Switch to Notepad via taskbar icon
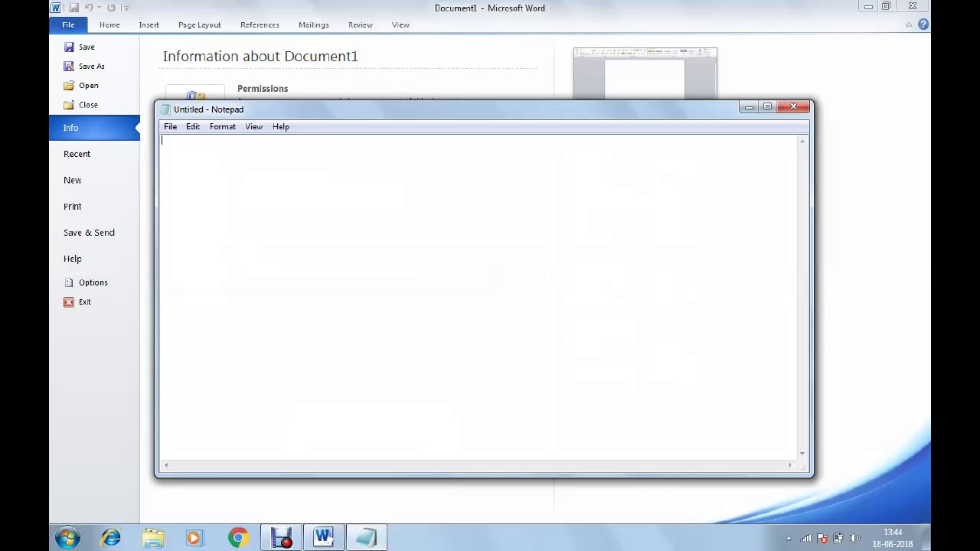This screenshot has height=551, width=980. click(x=366, y=538)
